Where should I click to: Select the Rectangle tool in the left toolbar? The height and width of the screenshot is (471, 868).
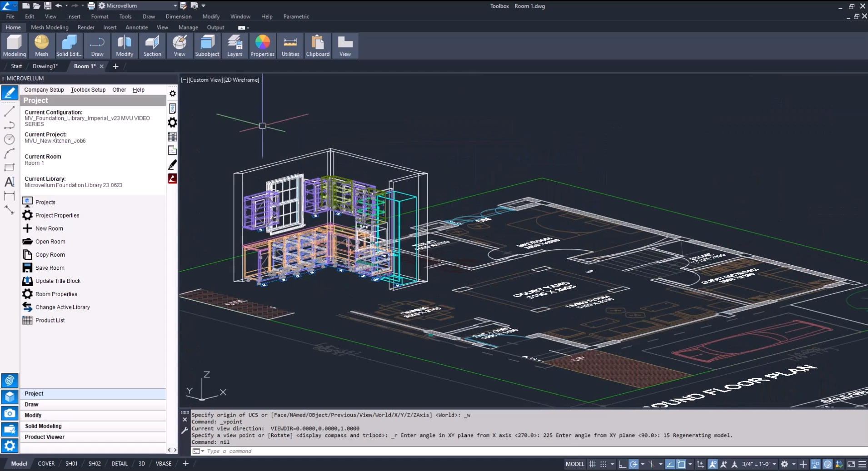click(x=9, y=168)
